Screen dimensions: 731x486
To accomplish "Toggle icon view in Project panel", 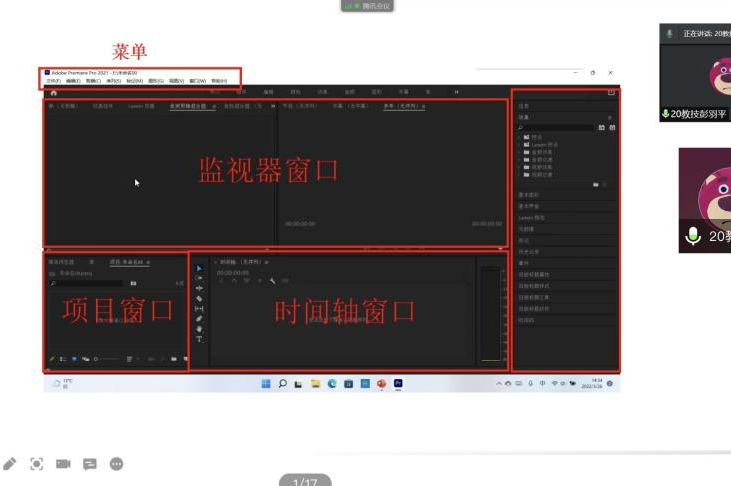I will tap(73, 358).
